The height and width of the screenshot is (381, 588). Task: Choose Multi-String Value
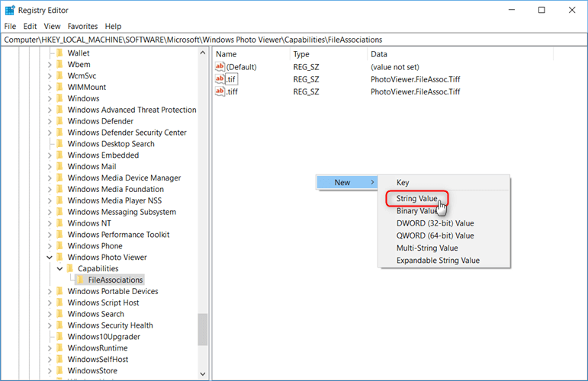coord(444,248)
